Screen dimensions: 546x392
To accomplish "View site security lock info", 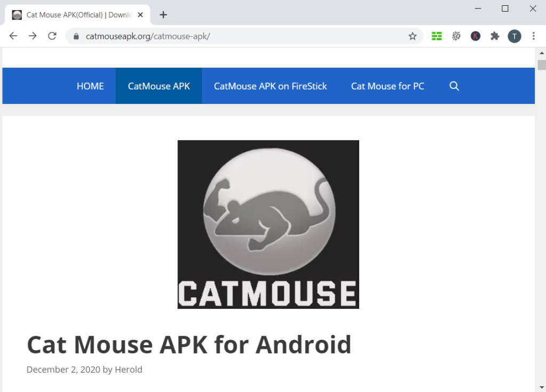I will (x=76, y=36).
